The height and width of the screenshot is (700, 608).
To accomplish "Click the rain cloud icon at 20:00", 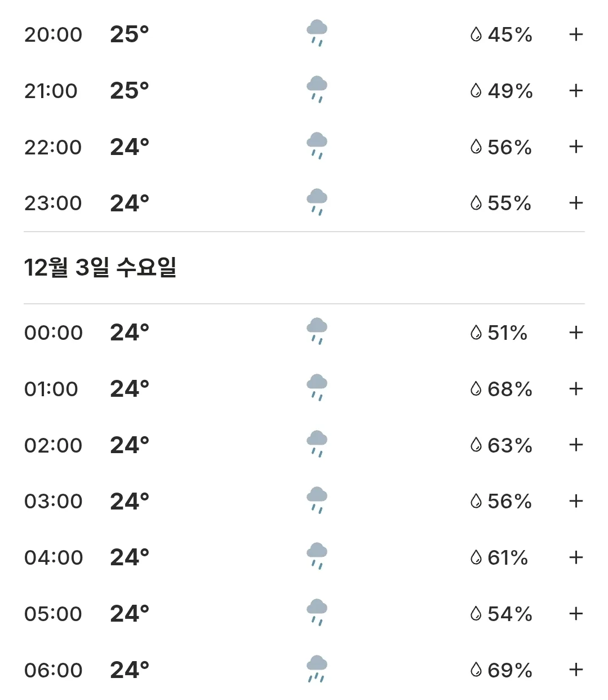I will click(x=317, y=33).
